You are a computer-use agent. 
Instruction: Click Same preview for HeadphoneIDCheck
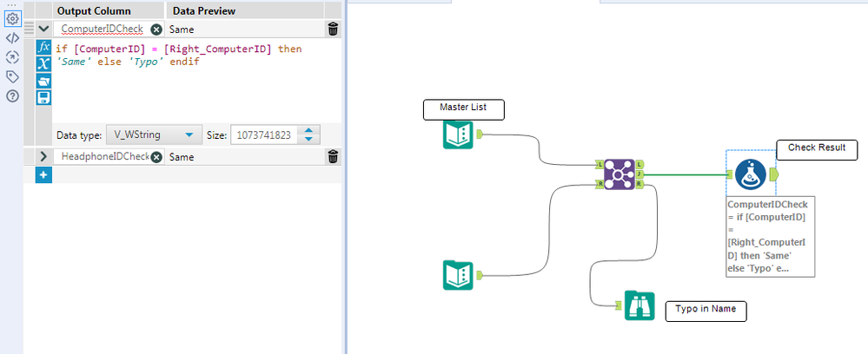182,157
